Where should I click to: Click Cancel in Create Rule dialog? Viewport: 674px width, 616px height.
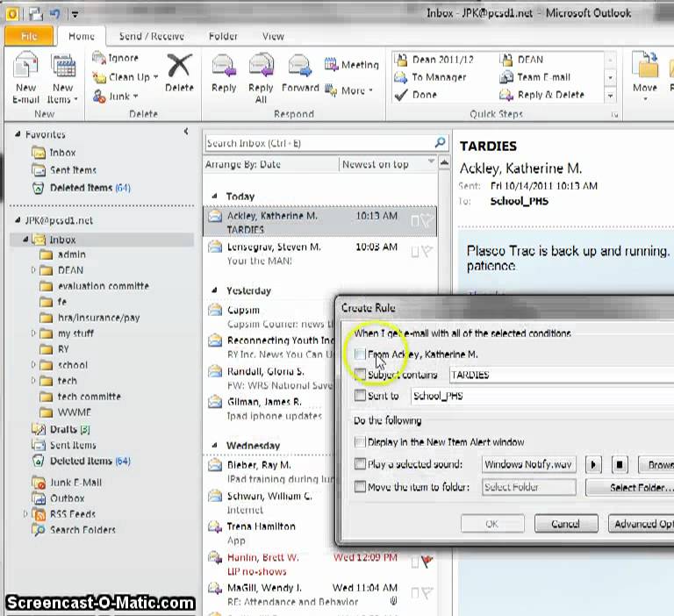pyautogui.click(x=566, y=524)
